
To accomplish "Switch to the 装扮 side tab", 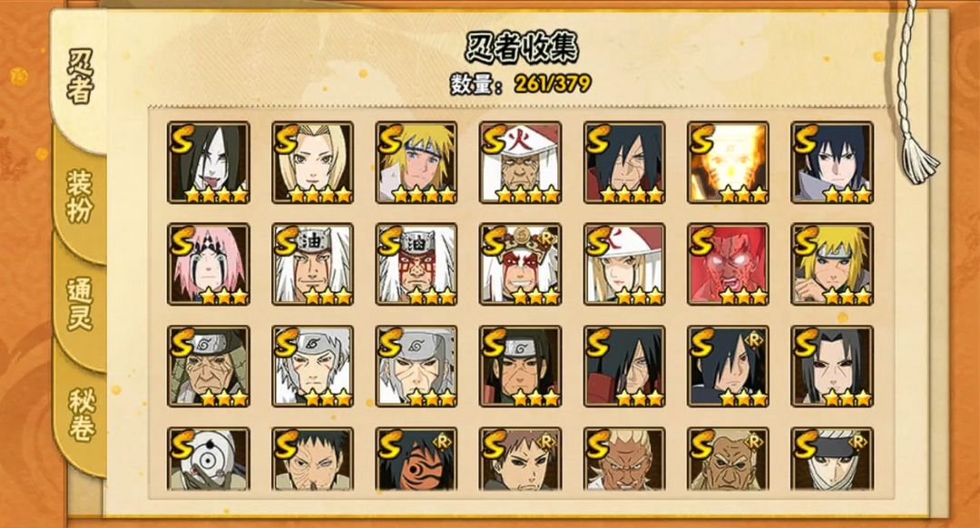I will click(x=80, y=197).
